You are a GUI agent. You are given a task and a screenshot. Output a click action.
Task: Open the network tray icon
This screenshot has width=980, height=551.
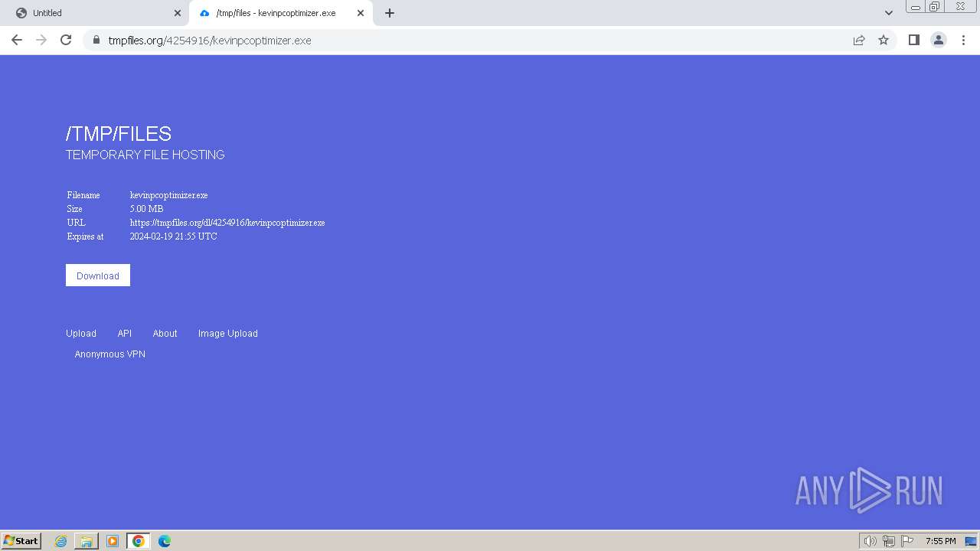[889, 541]
